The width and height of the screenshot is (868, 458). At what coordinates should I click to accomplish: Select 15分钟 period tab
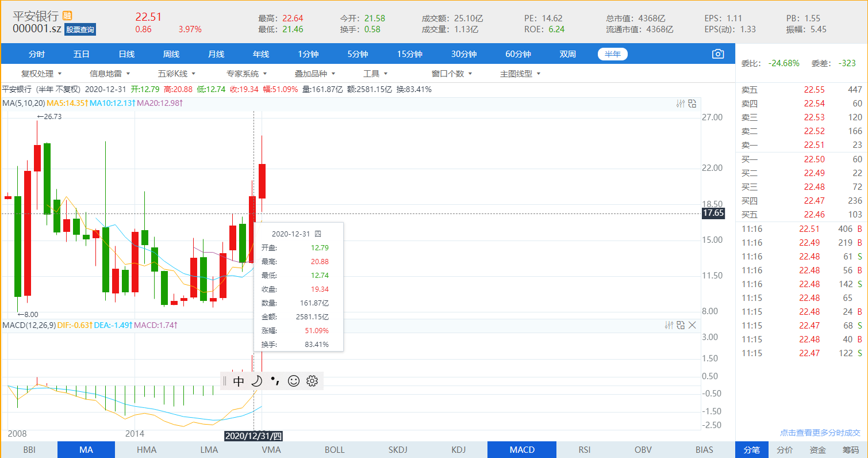pos(410,54)
